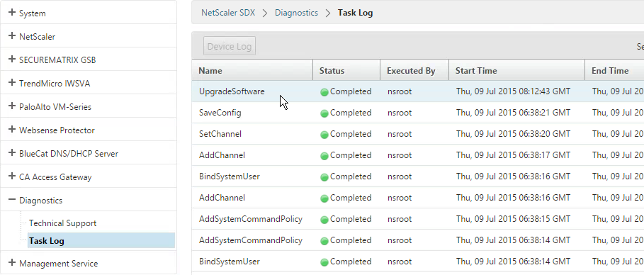Expand Management Service plus icon
Image resolution: width=644 pixels, height=275 pixels.
(x=12, y=263)
